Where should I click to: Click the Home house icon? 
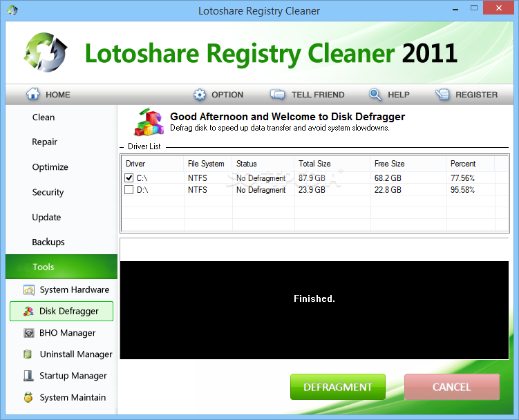pos(33,94)
